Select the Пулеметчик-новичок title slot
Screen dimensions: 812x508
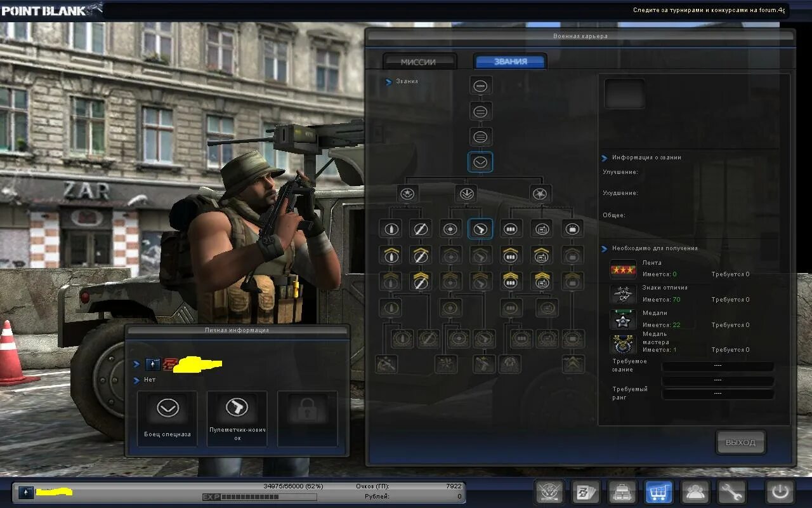click(237, 418)
